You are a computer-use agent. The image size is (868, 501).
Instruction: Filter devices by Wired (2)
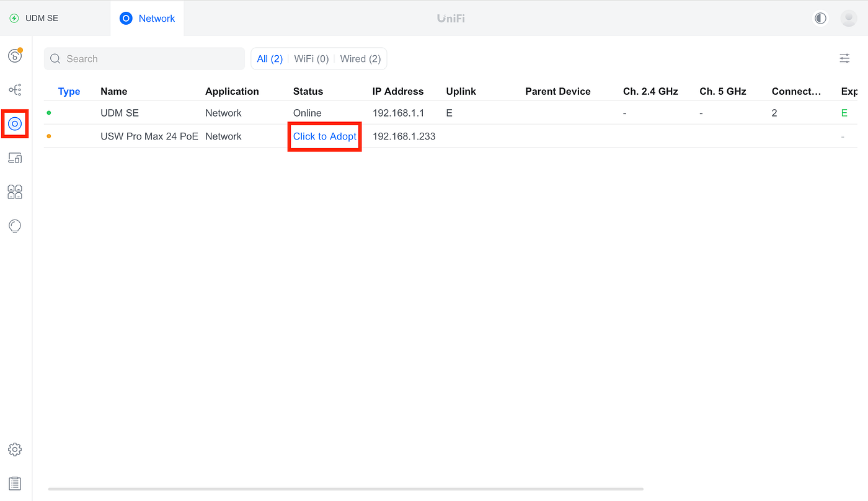[360, 59]
